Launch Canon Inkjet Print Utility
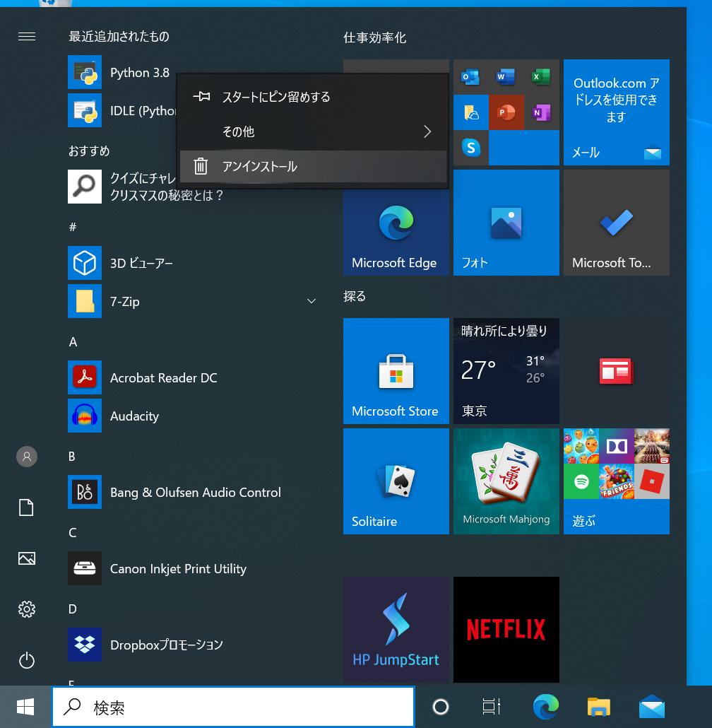This screenshot has height=728, width=712. [85, 568]
